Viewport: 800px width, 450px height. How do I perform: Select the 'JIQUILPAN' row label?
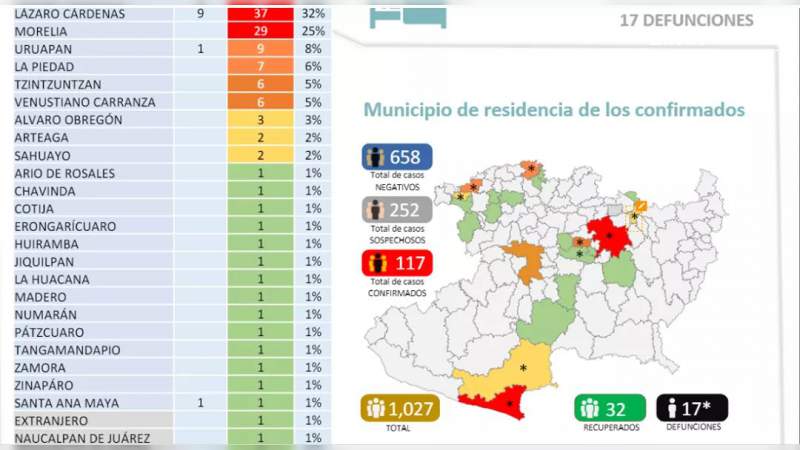point(44,262)
